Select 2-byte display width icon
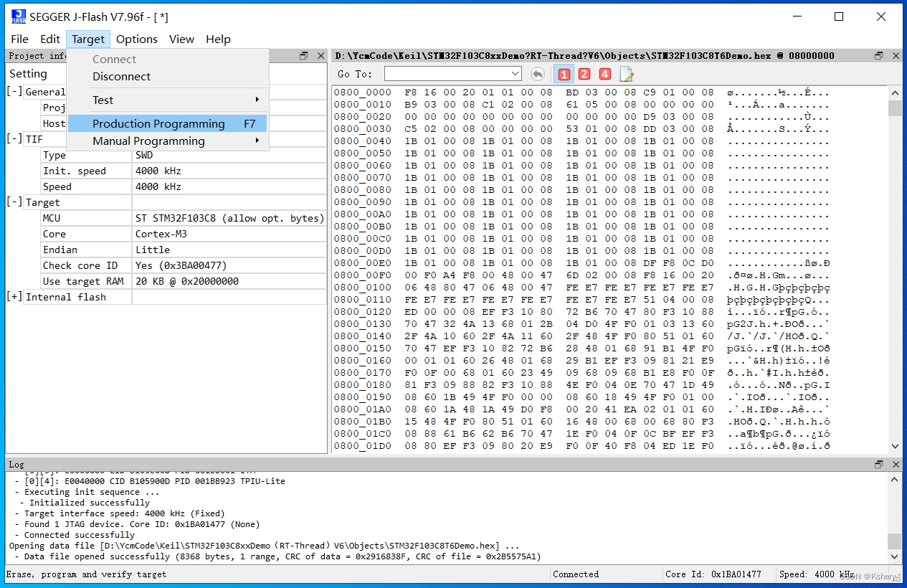 click(x=584, y=74)
